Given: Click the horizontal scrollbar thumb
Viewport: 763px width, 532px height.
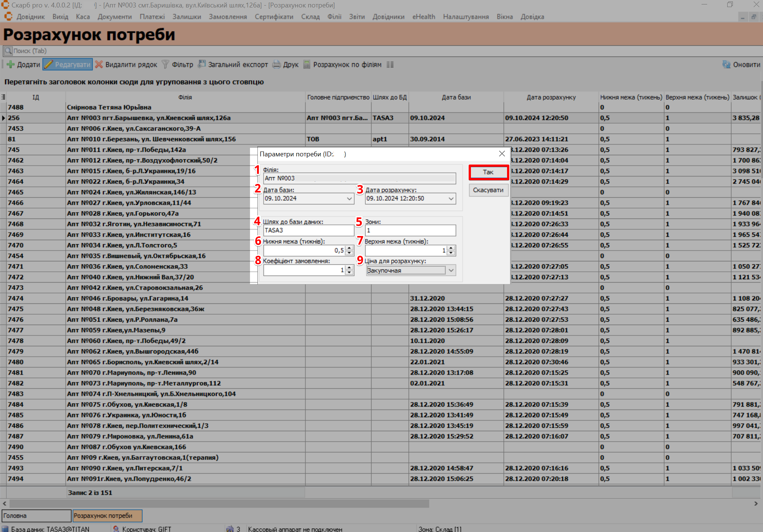Looking at the screenshot, I should click(x=219, y=503).
